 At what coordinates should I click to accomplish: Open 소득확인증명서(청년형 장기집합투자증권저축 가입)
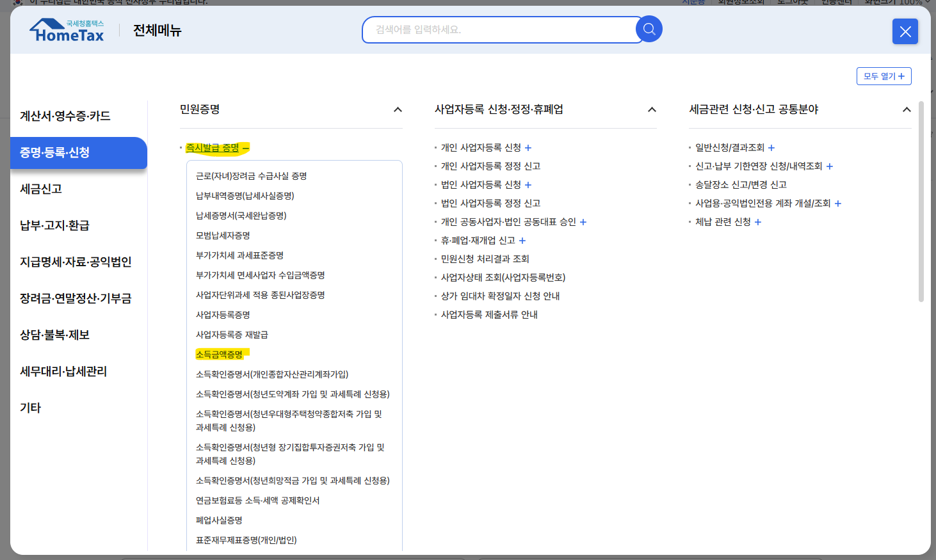coord(290,454)
